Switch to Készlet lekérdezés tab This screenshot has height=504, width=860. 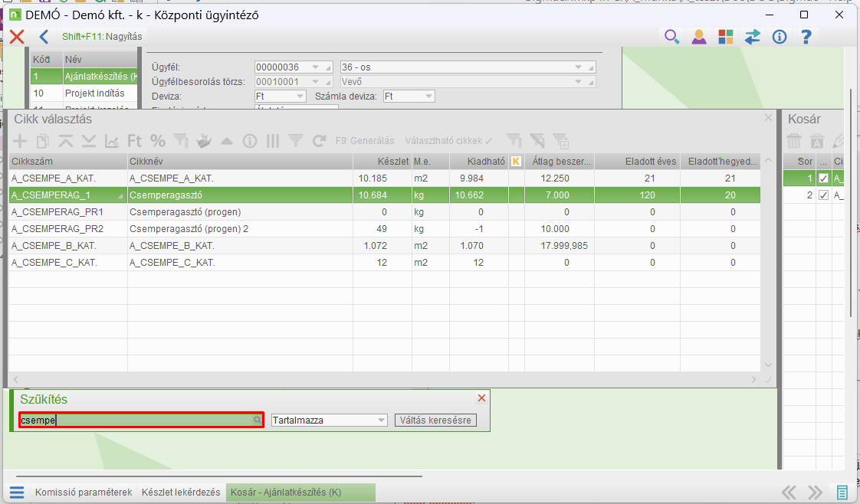pos(180,492)
